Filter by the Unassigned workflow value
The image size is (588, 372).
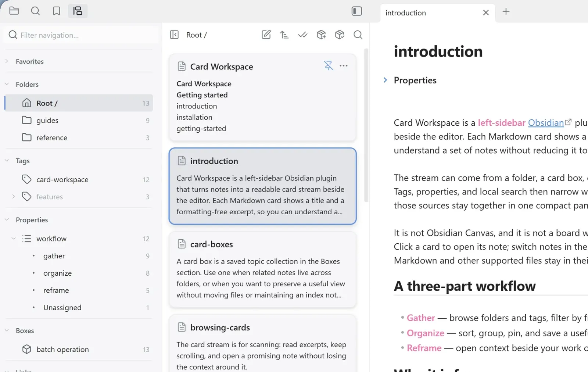point(79,308)
